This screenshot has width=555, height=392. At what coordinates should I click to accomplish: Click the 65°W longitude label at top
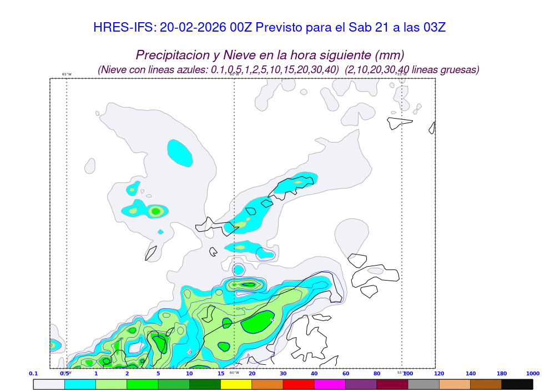67,74
